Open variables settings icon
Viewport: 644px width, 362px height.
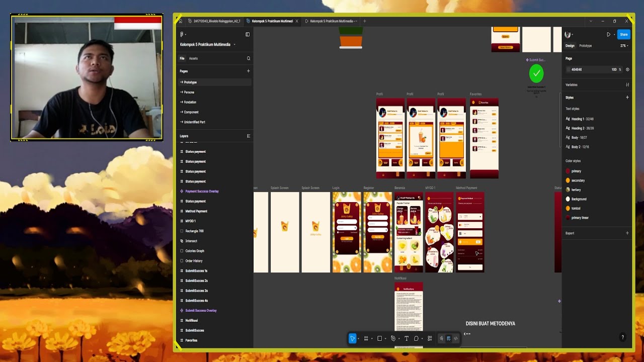point(627,84)
